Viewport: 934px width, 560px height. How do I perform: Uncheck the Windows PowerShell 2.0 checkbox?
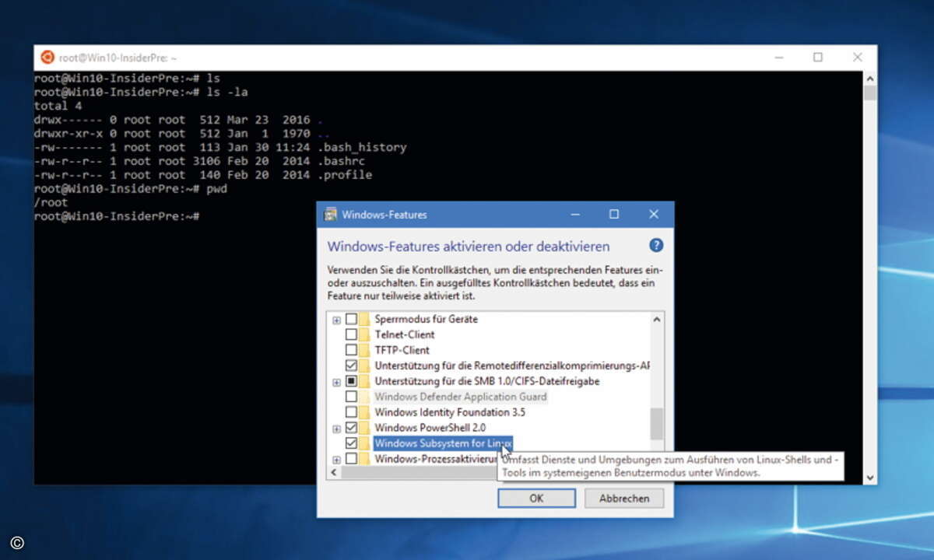coord(352,428)
